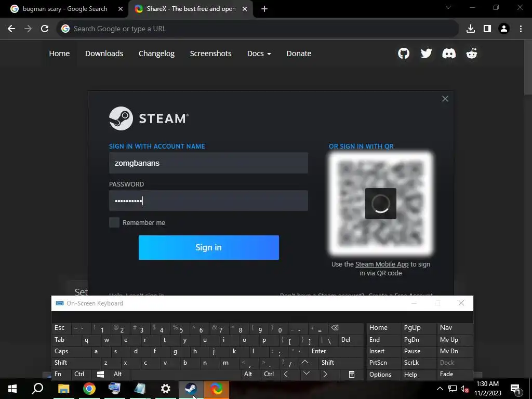Toggle ScrLk key on On-Screen Keyboard
The width and height of the screenshot is (532, 399).
coord(418,363)
